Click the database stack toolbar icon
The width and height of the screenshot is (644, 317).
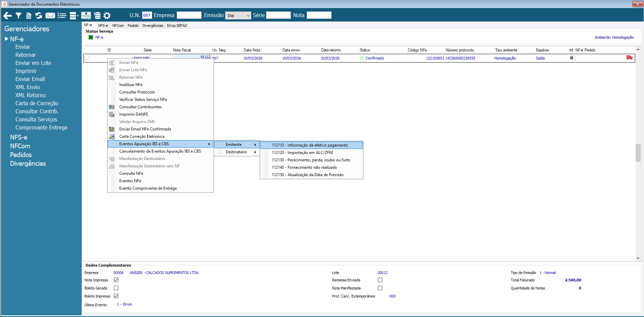[x=97, y=15]
